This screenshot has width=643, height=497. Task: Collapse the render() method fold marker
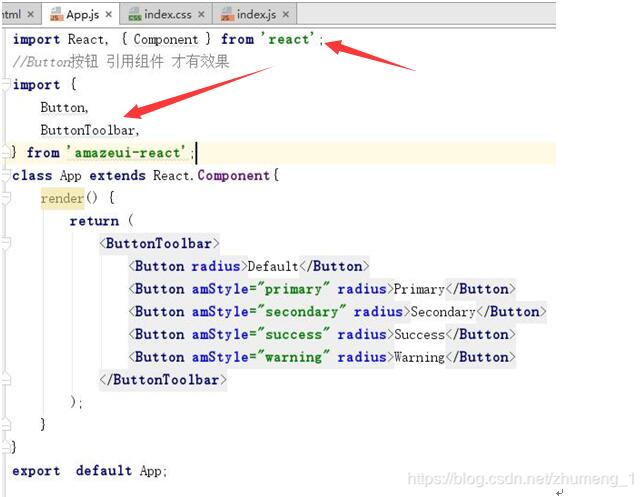[5, 198]
